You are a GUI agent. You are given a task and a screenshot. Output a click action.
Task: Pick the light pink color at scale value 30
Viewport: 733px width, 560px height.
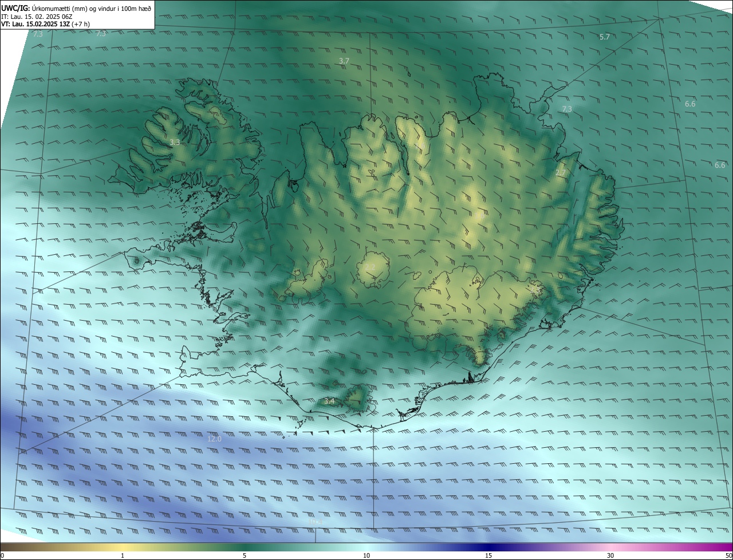point(610,547)
